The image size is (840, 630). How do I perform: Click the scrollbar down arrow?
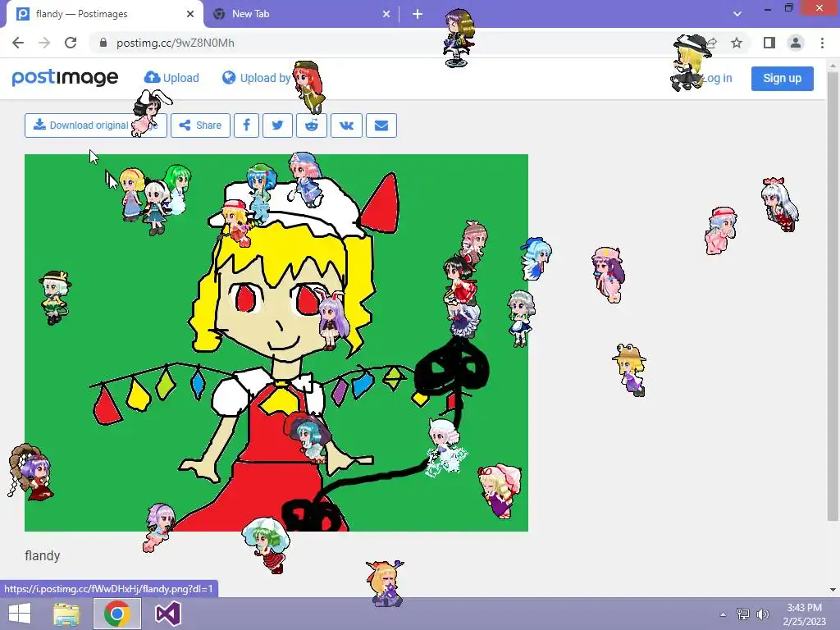tap(833, 590)
